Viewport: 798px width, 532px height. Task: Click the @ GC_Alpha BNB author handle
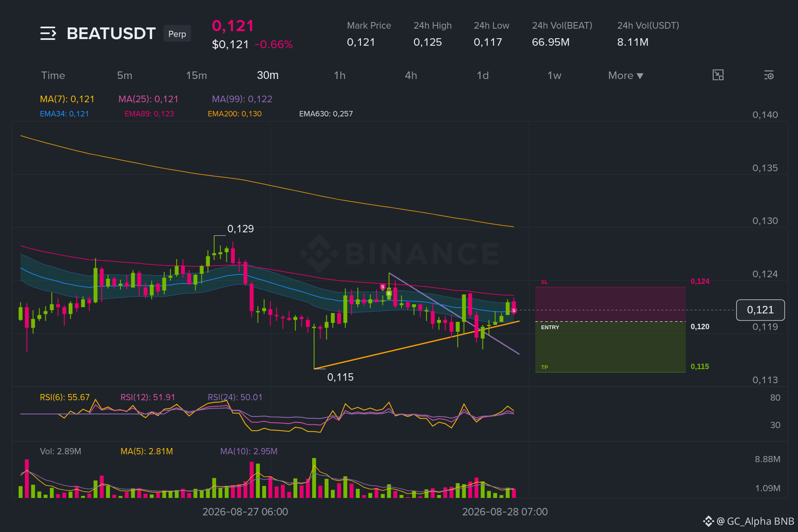tap(756, 521)
